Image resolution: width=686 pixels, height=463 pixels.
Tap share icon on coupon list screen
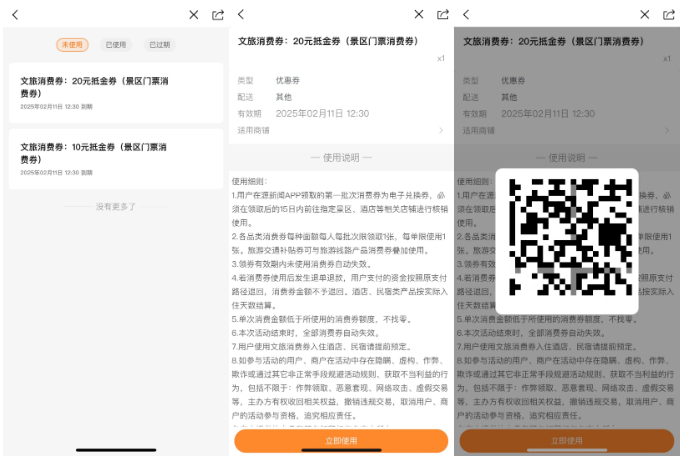click(218, 15)
